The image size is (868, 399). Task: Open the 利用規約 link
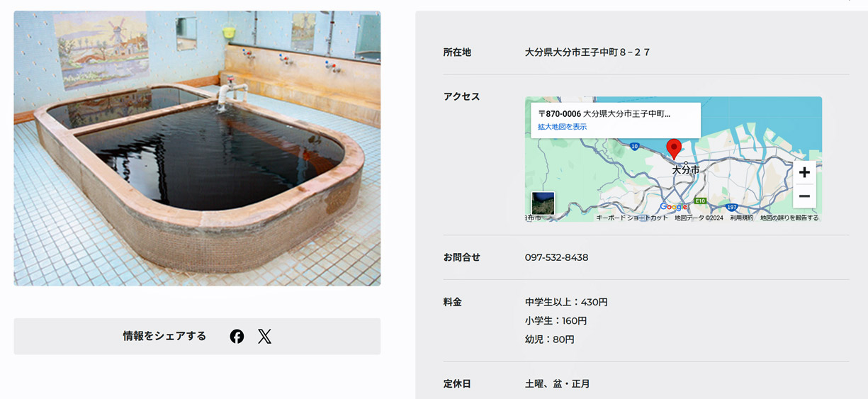tap(742, 218)
